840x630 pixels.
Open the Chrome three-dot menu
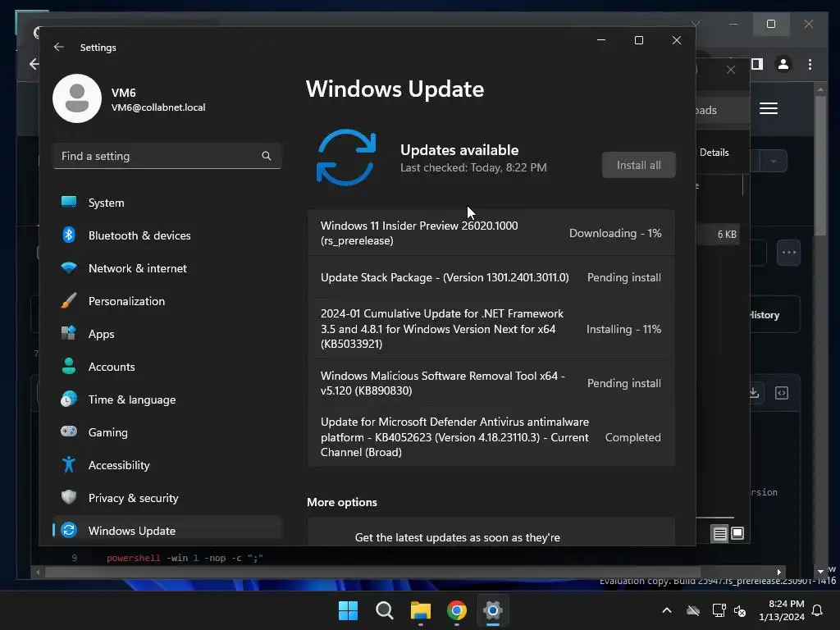[810, 64]
